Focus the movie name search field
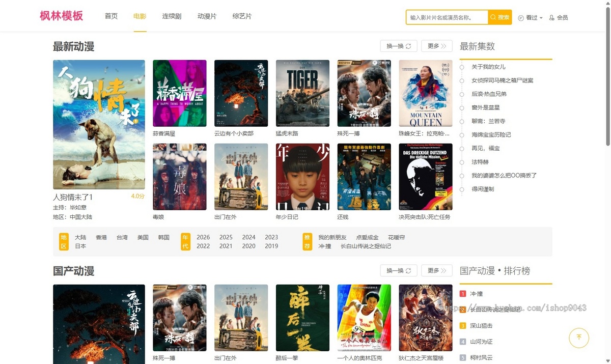The image size is (611, 364). 447,17
